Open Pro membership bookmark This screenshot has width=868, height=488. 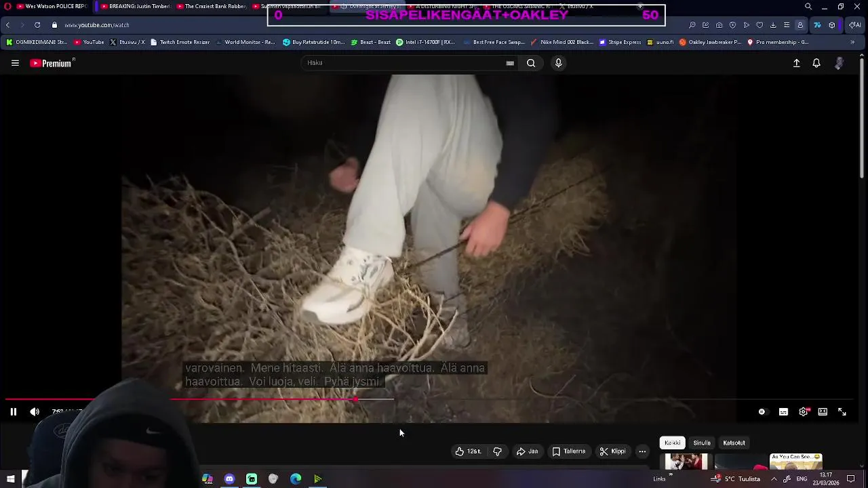[x=778, y=42]
